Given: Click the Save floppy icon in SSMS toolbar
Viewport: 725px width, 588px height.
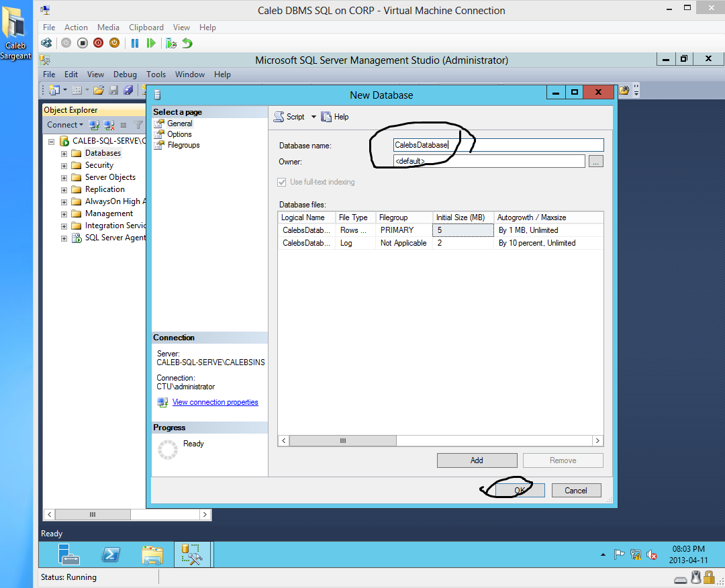Looking at the screenshot, I should pos(113,90).
